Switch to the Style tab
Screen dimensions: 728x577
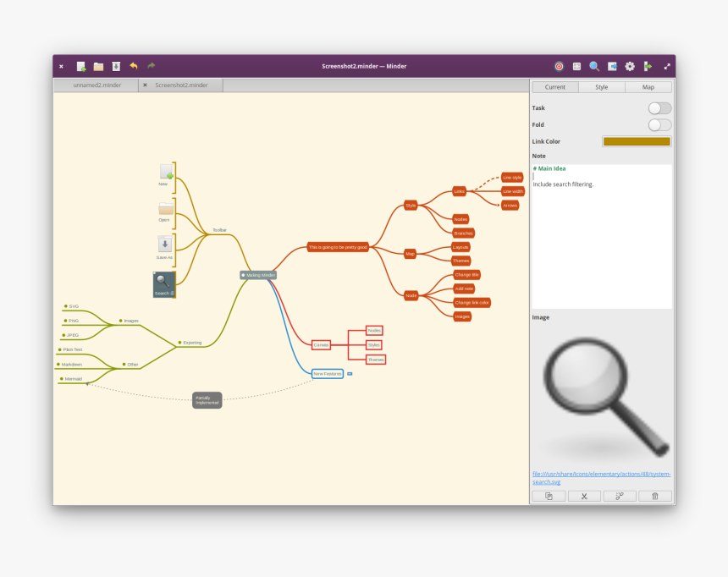(601, 87)
